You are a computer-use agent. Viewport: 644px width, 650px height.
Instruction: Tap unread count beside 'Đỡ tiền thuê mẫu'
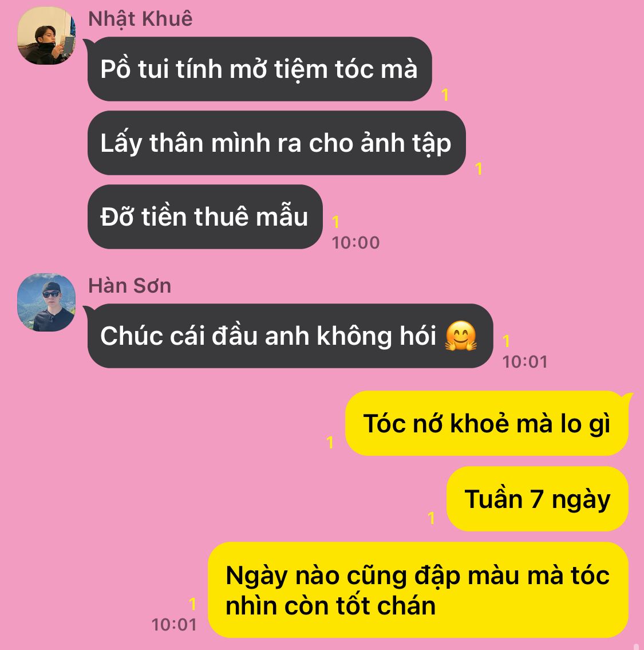[x=335, y=222]
